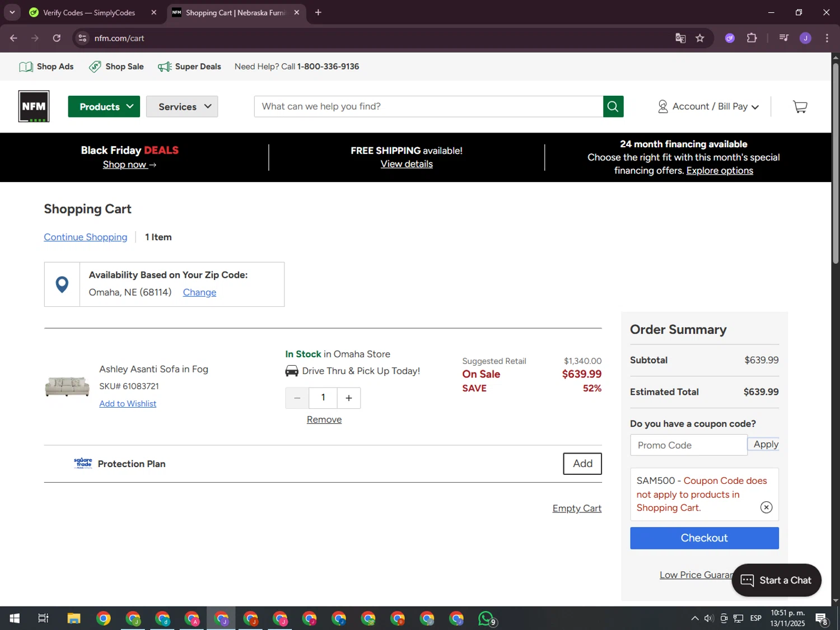Empty the cart
This screenshot has width=840, height=630.
coord(577,508)
